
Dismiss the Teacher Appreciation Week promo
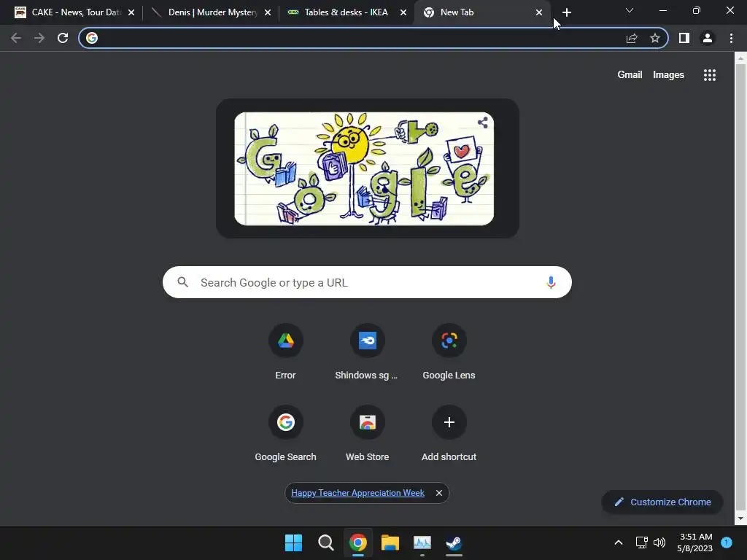click(x=438, y=493)
